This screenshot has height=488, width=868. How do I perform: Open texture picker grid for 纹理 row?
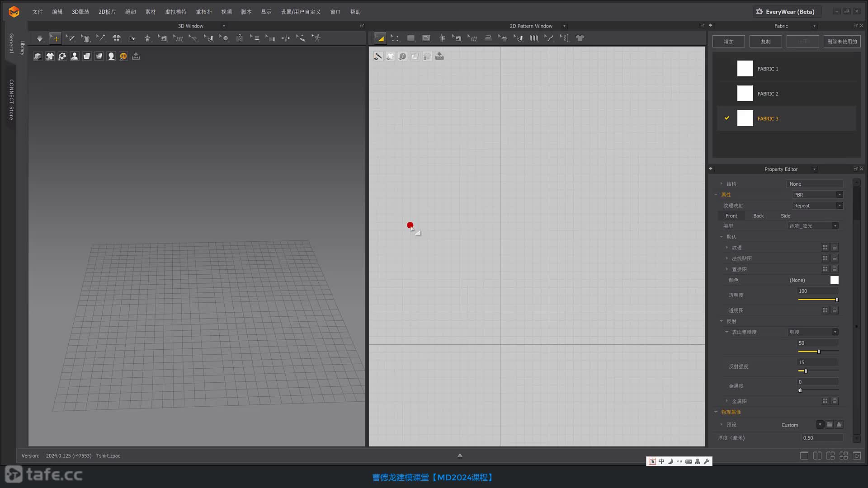[825, 248]
